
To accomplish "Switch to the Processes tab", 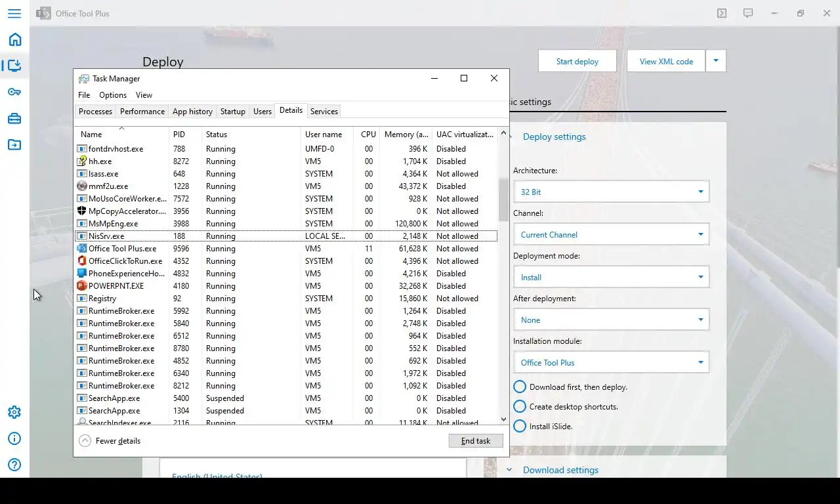I will (x=95, y=112).
